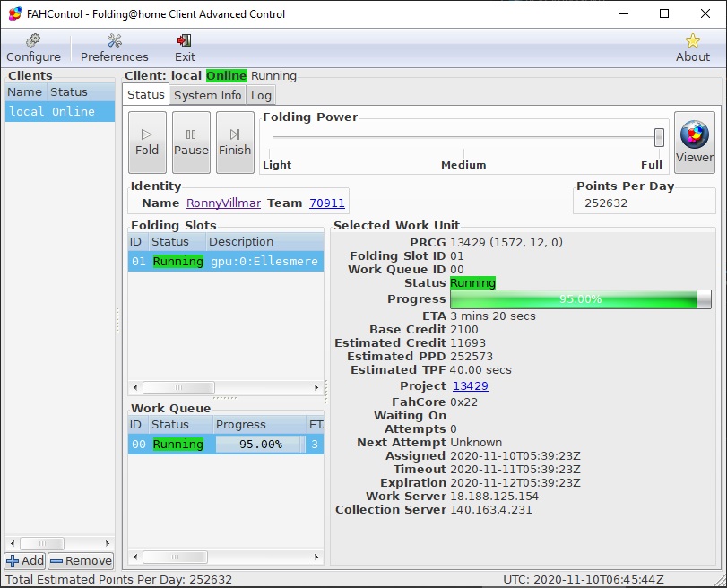Image resolution: width=727 pixels, height=588 pixels.
Task: Open project 13429 link
Action: pyautogui.click(x=470, y=385)
